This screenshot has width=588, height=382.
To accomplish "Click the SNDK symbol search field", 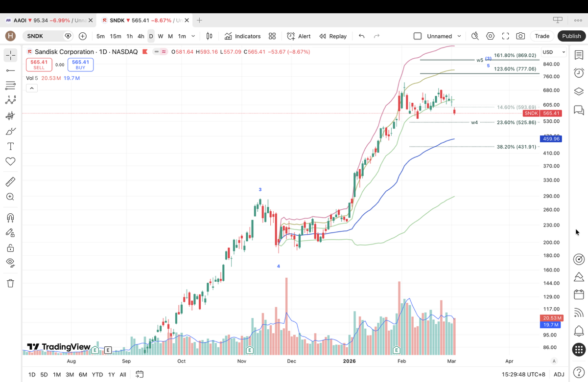I will click(x=43, y=36).
